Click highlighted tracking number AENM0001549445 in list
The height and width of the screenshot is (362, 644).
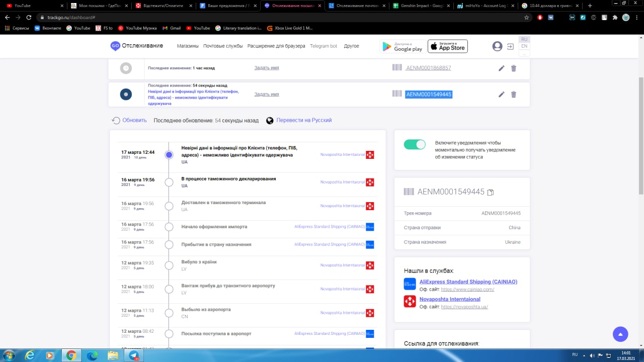click(x=429, y=94)
